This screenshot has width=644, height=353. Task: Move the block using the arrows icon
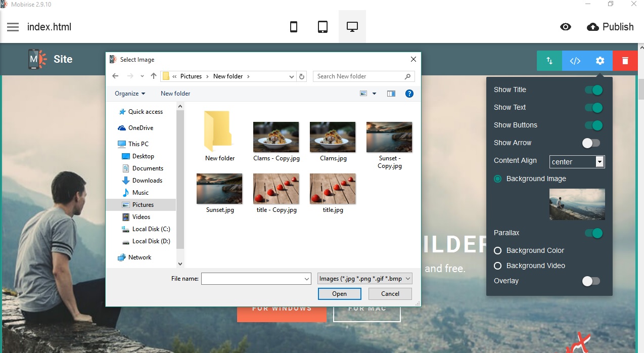[549, 60]
